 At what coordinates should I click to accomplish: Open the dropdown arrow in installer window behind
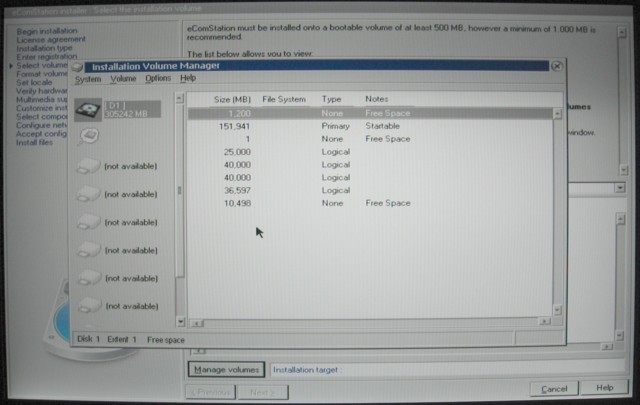620,188
